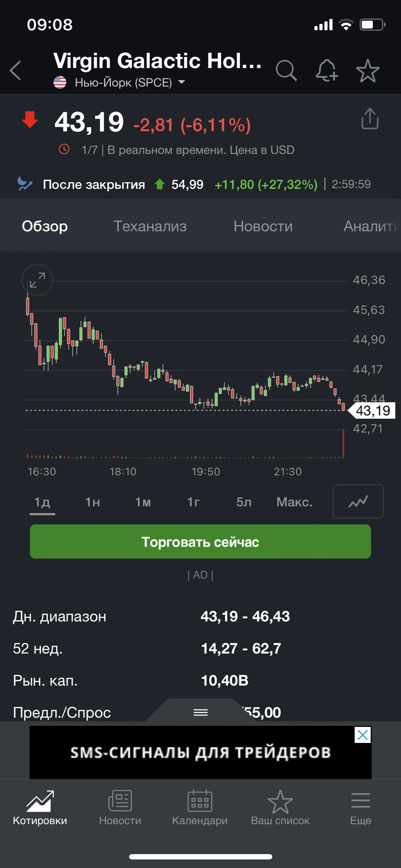Tap the Торговать сейчас button
The height and width of the screenshot is (868, 401).
pyautogui.click(x=200, y=541)
